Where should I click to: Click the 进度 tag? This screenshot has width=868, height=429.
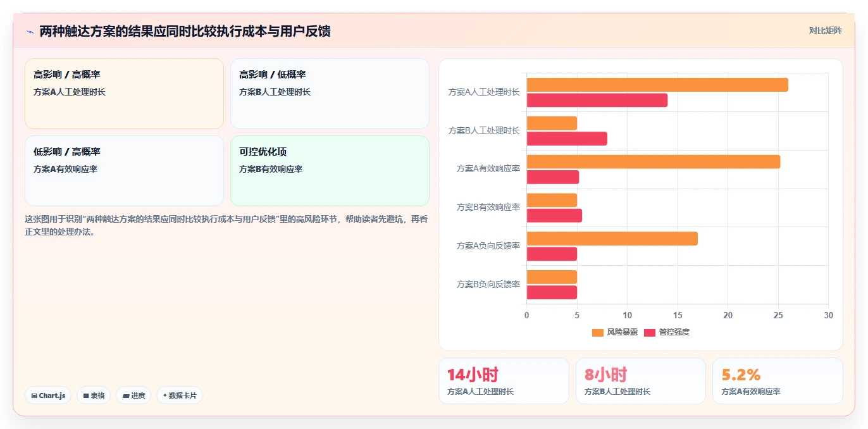pyautogui.click(x=133, y=395)
